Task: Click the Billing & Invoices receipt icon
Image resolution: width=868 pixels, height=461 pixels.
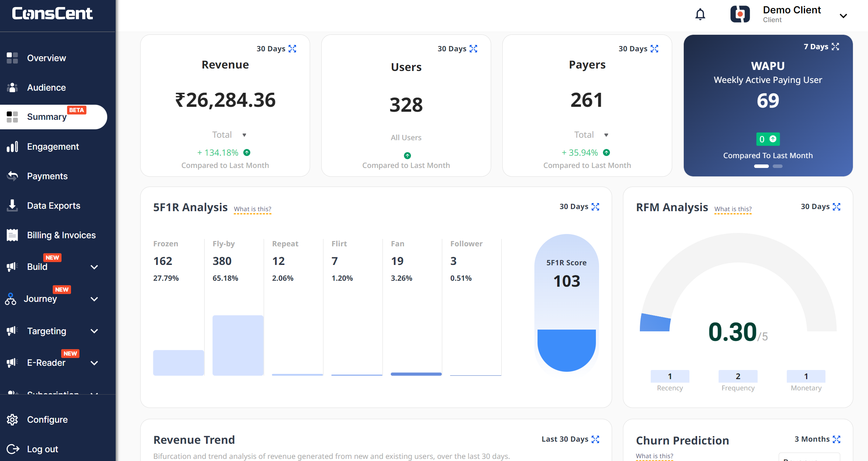Action: coord(12,235)
